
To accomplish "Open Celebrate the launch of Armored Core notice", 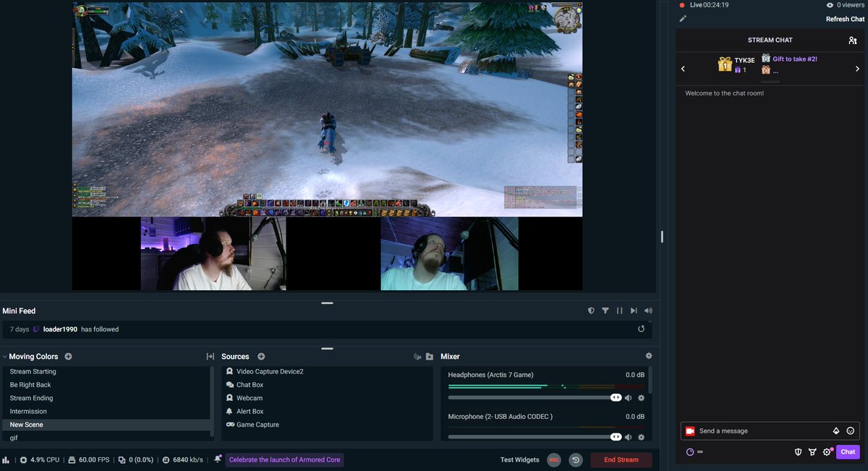I will point(284,459).
